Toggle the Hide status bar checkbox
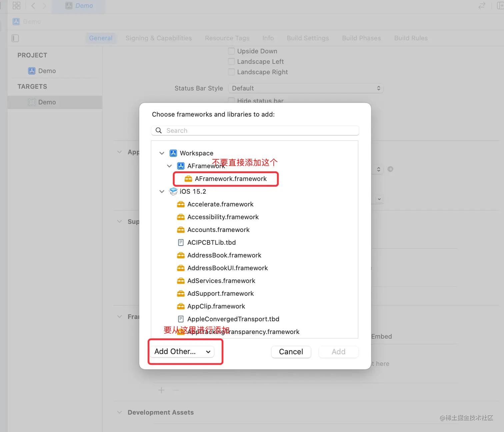 tap(231, 100)
